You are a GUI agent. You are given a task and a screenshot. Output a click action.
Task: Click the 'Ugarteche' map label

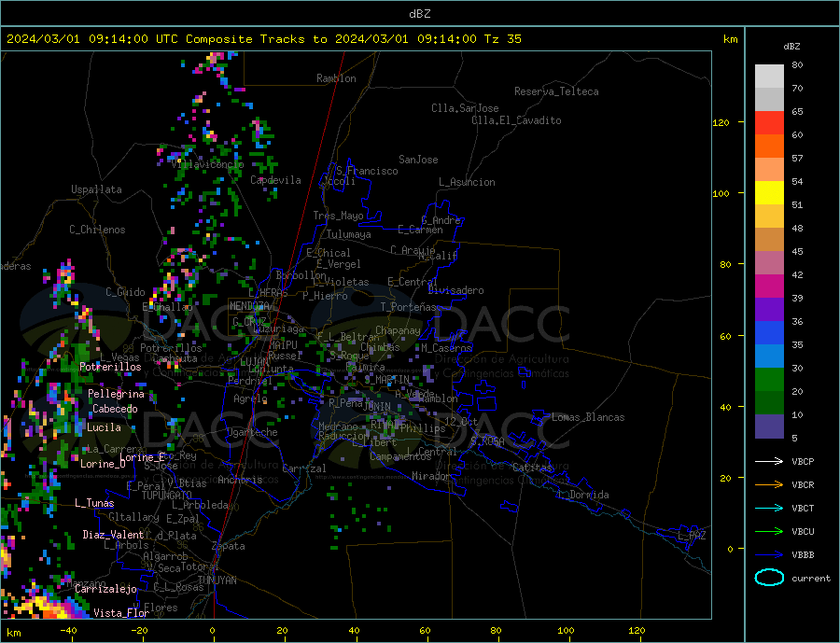(252, 432)
